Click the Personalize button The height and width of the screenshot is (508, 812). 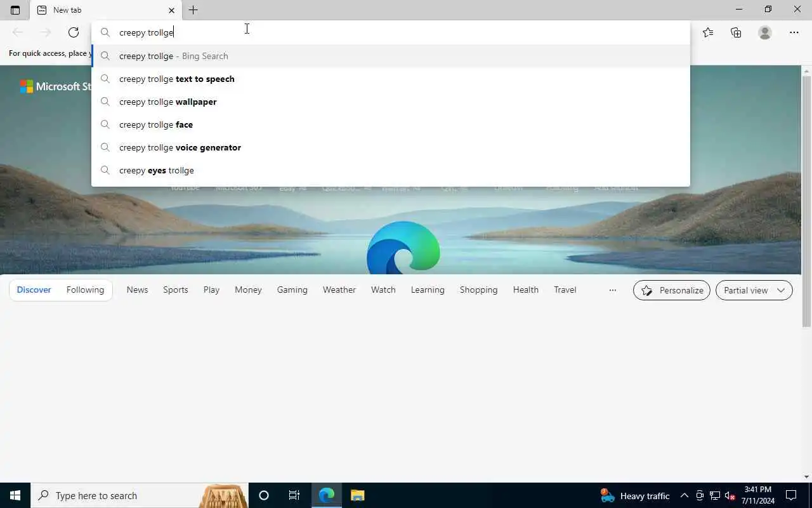[672, 290]
